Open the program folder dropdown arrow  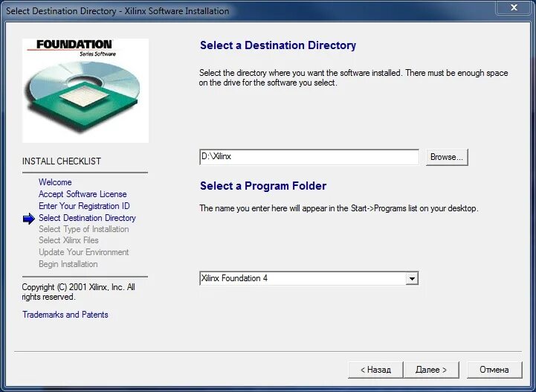[413, 278]
